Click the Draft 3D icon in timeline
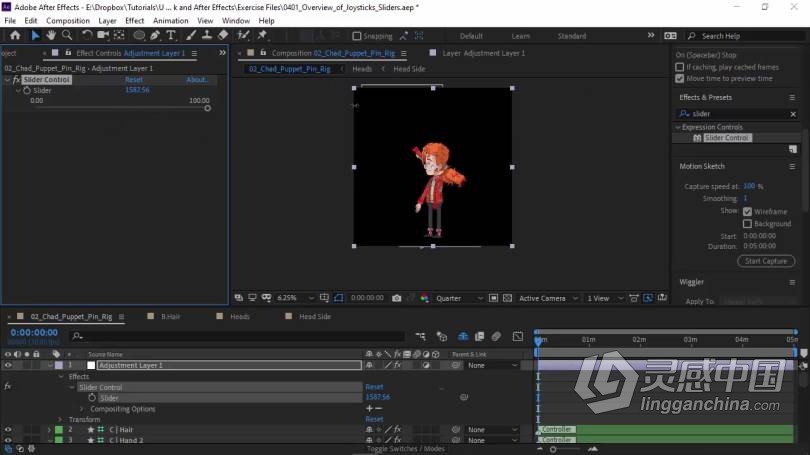Image resolution: width=810 pixels, height=455 pixels. (x=442, y=336)
